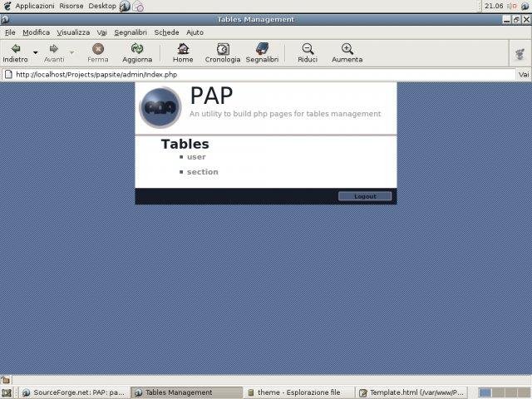Open the Aiuto menu

(x=195, y=32)
